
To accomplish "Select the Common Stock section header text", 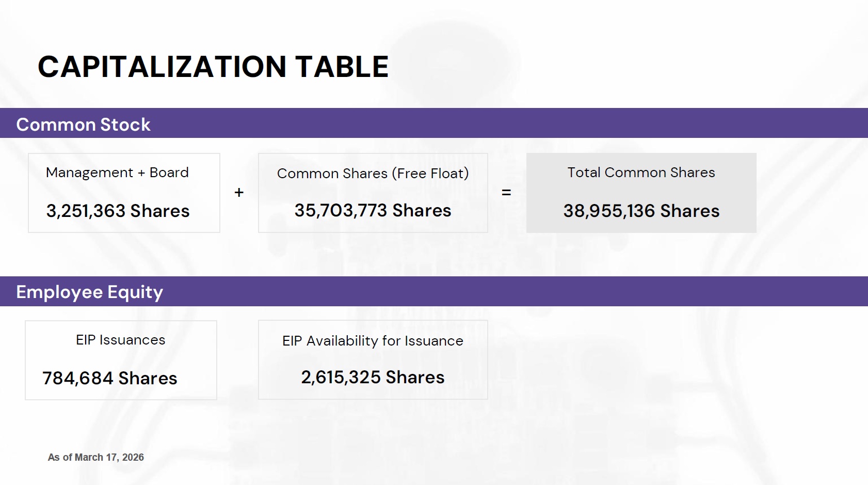I will click(83, 124).
